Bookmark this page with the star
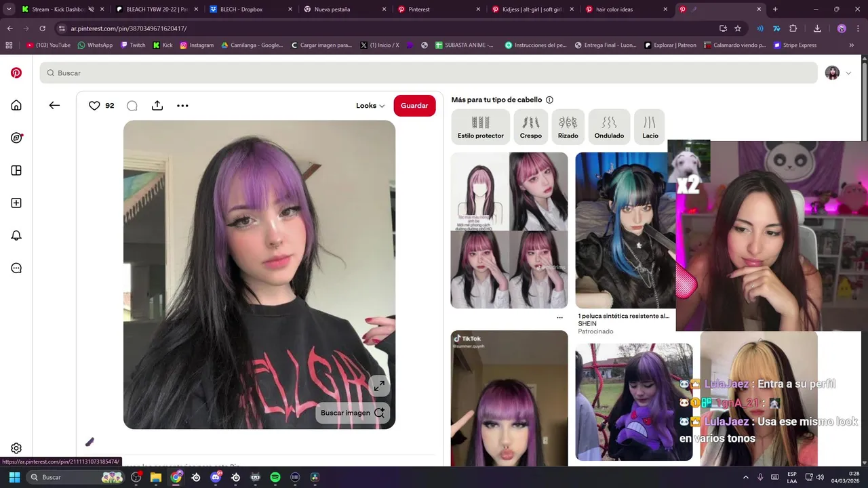 (738, 28)
